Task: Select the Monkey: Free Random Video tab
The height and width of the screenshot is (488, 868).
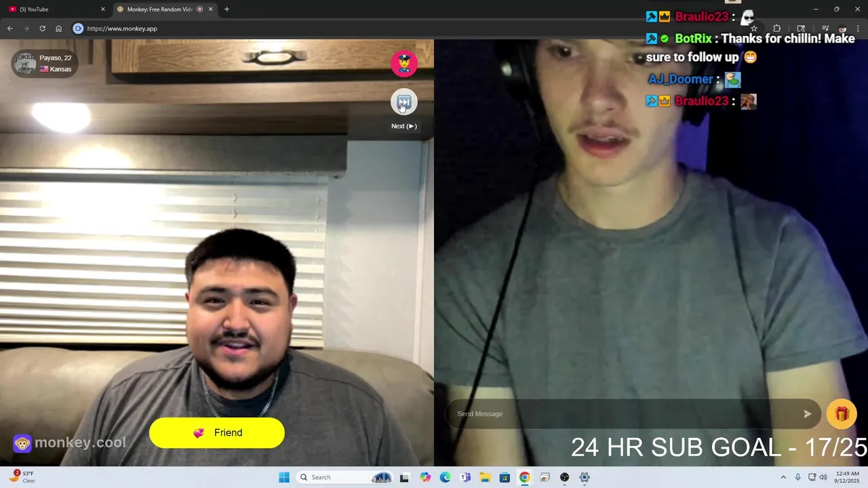Action: [159, 9]
